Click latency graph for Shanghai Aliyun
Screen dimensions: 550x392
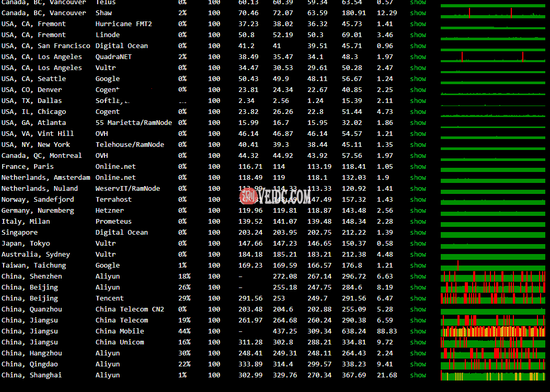point(493,375)
